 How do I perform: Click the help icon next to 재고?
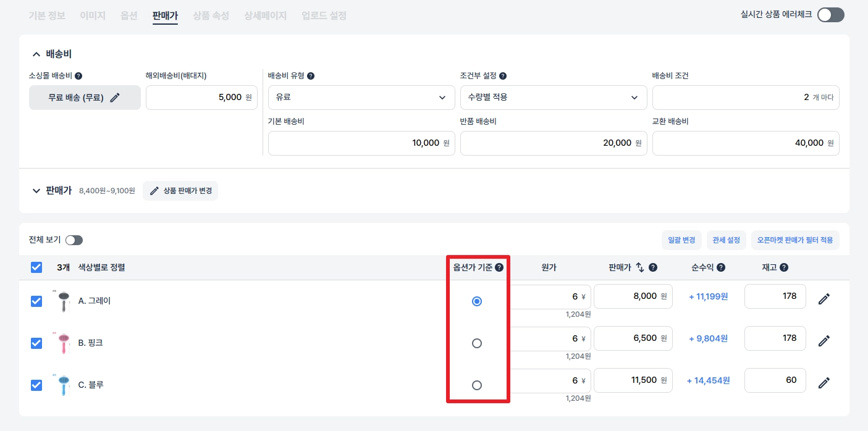click(784, 268)
